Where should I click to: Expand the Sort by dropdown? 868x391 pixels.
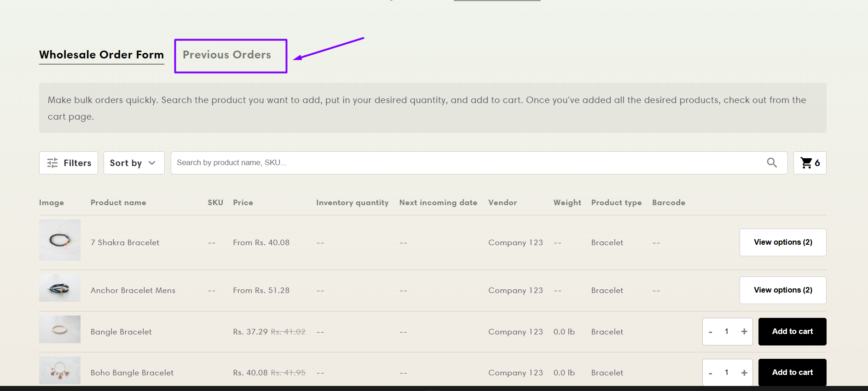(x=133, y=163)
